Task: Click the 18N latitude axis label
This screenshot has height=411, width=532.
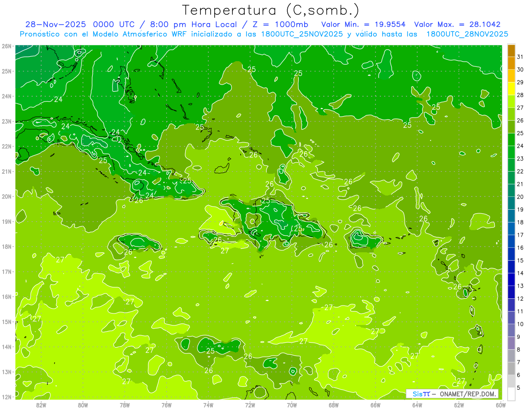Action: click(6, 247)
